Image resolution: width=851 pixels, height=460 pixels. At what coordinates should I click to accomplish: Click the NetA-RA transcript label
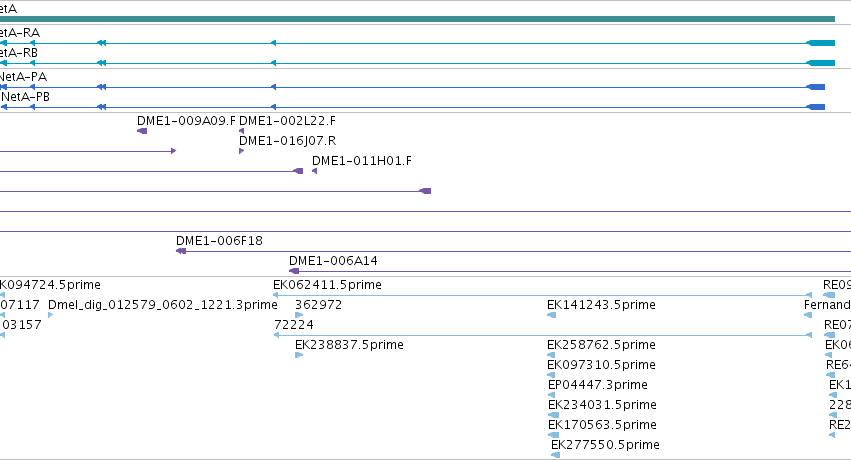click(x=20, y=33)
